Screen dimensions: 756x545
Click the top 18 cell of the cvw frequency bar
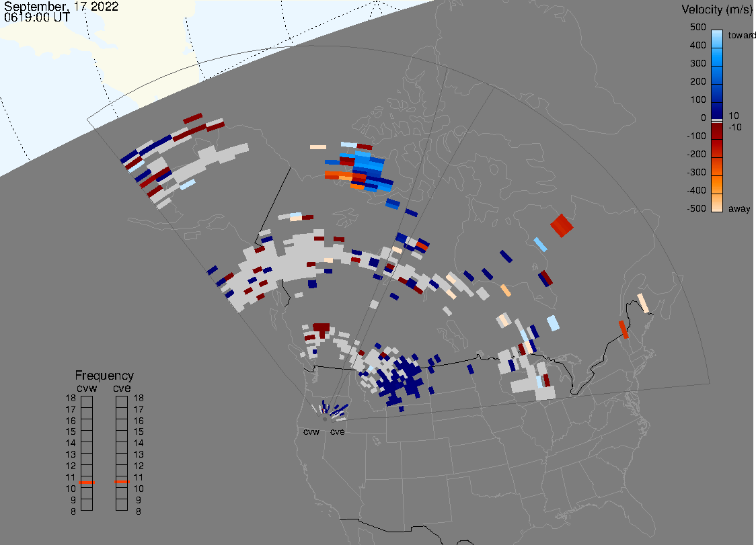pyautogui.click(x=87, y=402)
